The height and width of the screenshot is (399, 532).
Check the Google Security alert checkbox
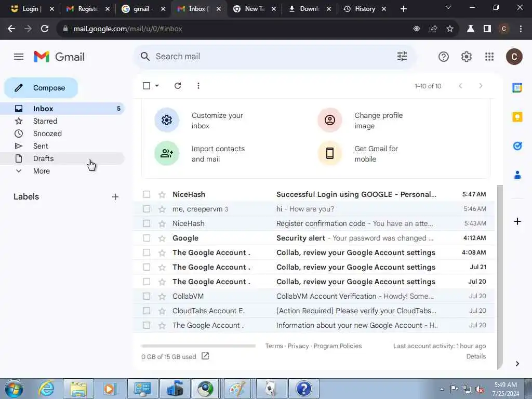click(146, 238)
